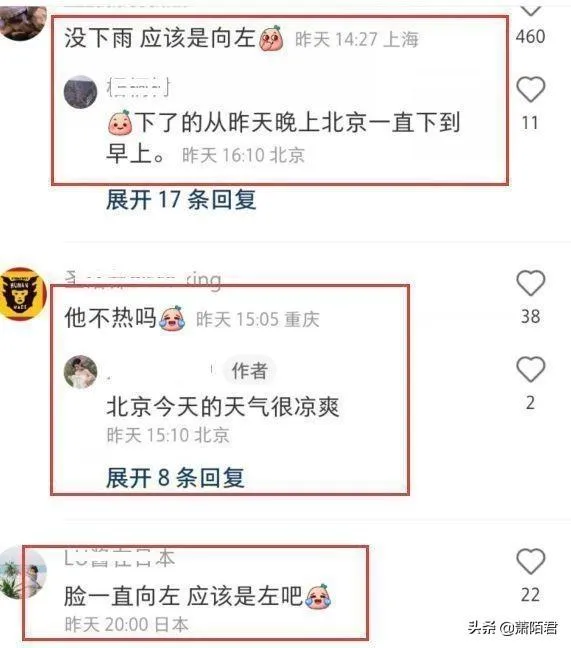This screenshot has width=571, height=648.
Task: Like the reply about Beijing rain
Action: click(x=531, y=89)
